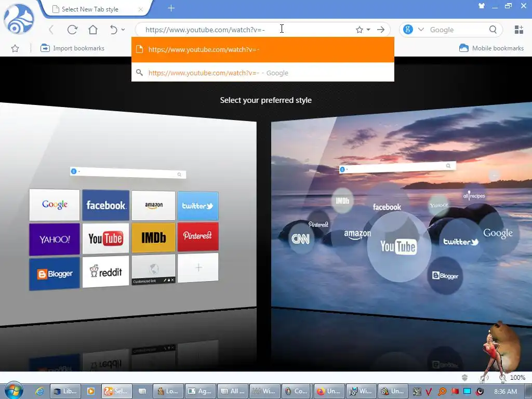Click Import bookmarks

tap(72, 48)
